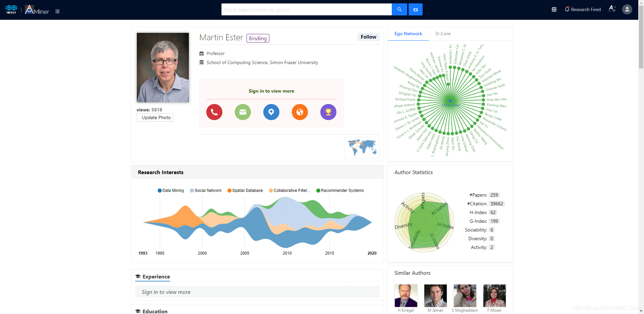Open similar author H Kriegel's photo
The height and width of the screenshot is (314, 644).
(x=406, y=296)
